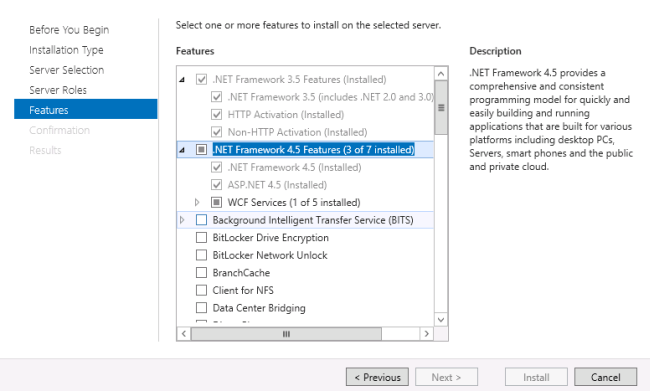Go to Server Selection step
This screenshot has width=650, height=391.
coord(66,70)
